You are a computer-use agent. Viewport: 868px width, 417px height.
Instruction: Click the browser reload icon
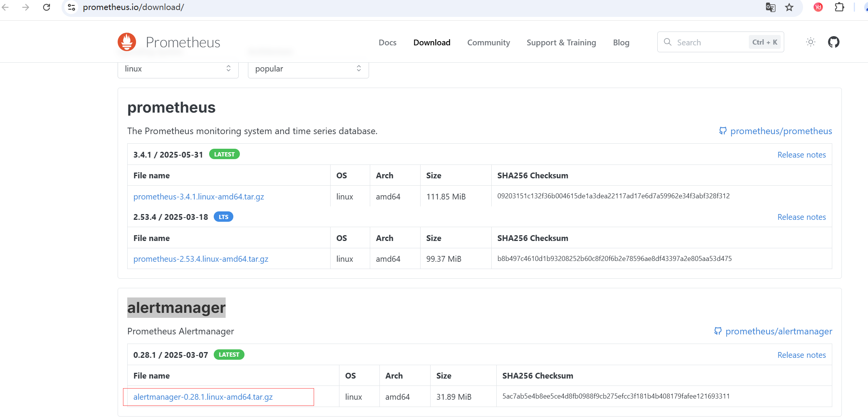point(47,7)
